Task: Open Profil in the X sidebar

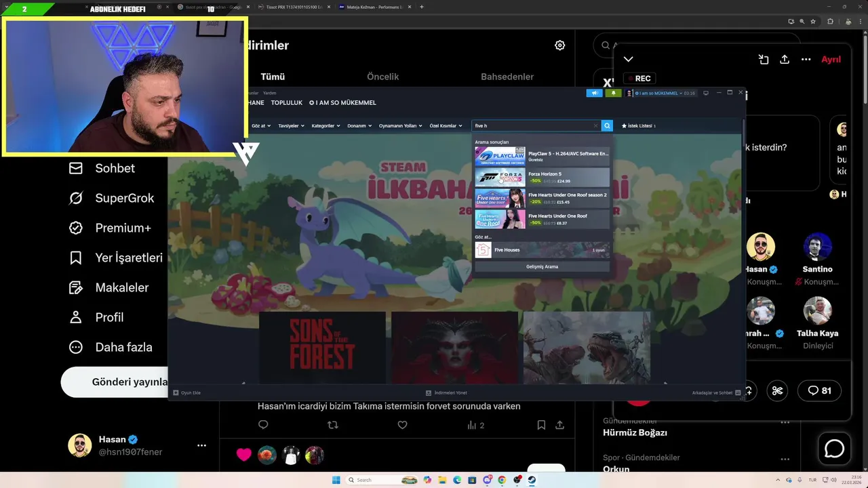Action: click(96, 317)
